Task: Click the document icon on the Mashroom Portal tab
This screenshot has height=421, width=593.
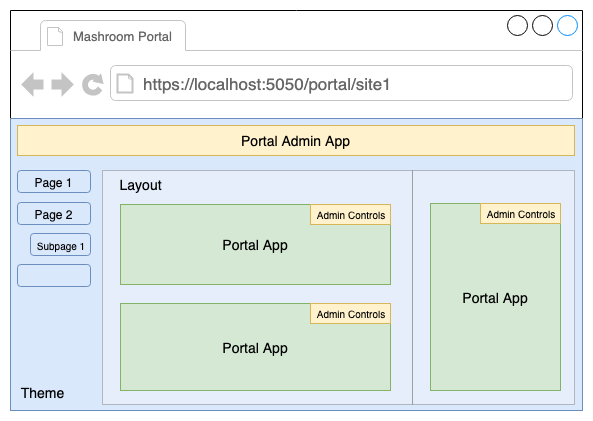Action: [55, 37]
